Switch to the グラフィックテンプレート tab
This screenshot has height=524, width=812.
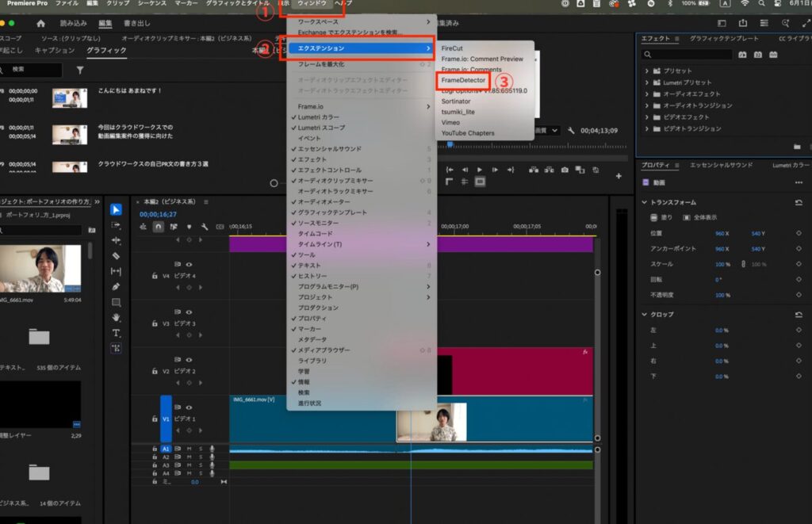[x=724, y=38]
